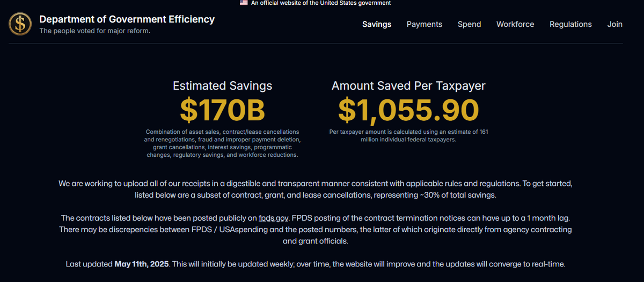Click the savings combination description text
The width and height of the screenshot is (644, 282).
point(222,143)
